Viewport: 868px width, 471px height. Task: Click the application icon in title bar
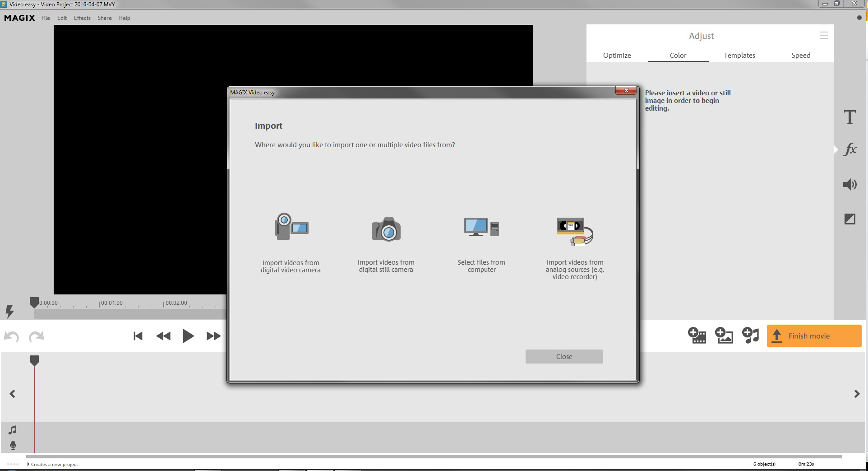click(x=4, y=4)
